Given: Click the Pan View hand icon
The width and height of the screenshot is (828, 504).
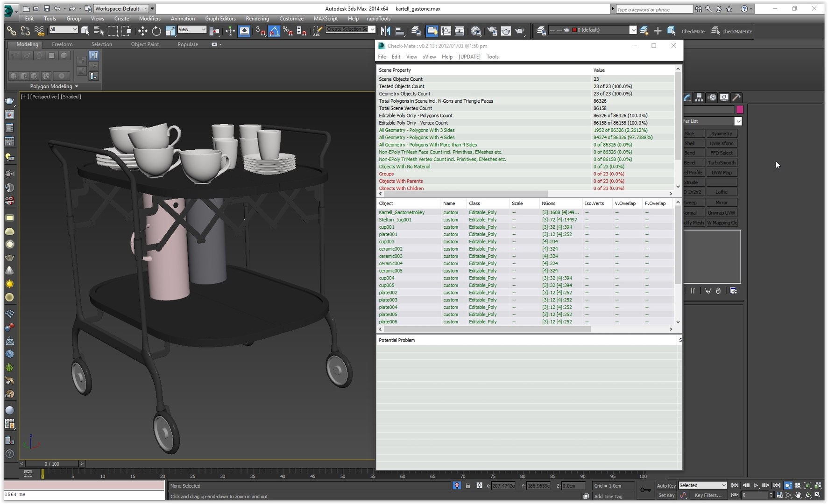Looking at the screenshot, I should point(799,495).
